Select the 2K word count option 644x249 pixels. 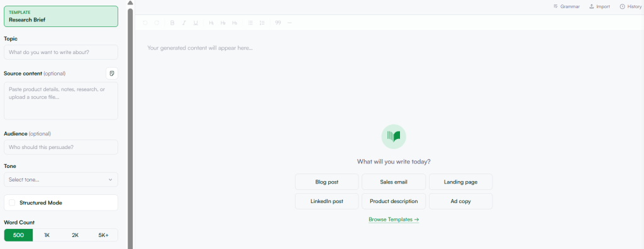(x=75, y=235)
